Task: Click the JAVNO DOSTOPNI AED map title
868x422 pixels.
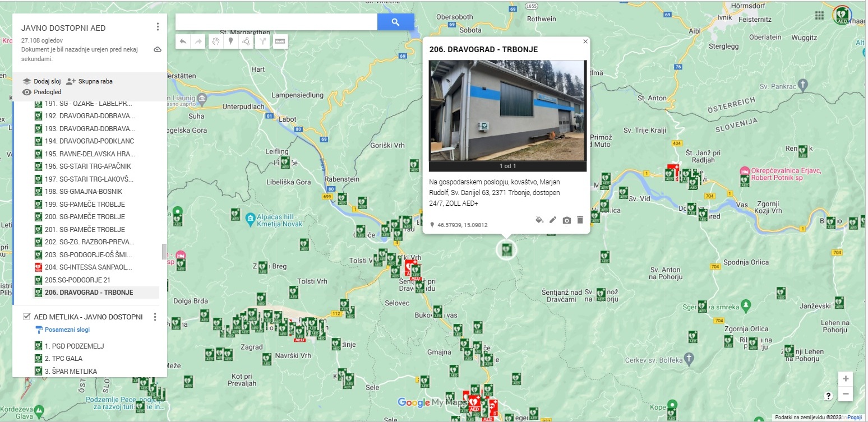Action: coord(63,28)
